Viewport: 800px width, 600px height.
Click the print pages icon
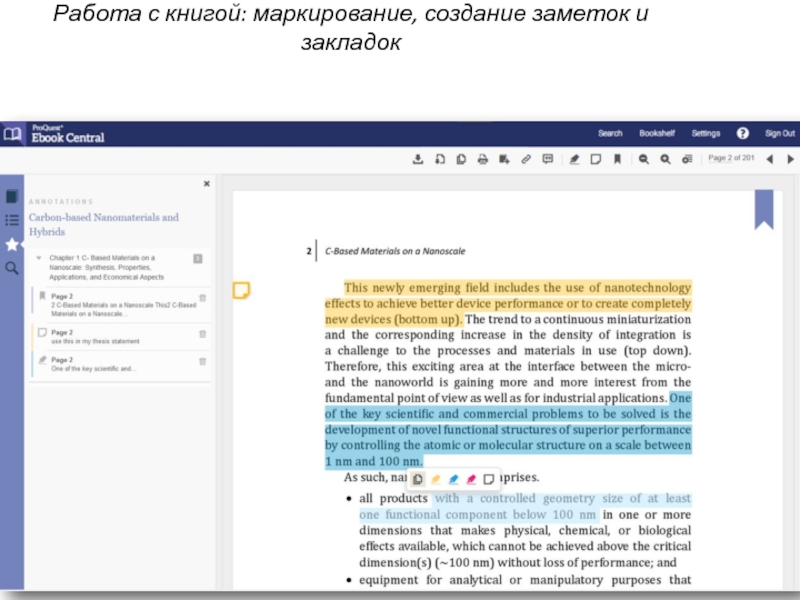(482, 159)
